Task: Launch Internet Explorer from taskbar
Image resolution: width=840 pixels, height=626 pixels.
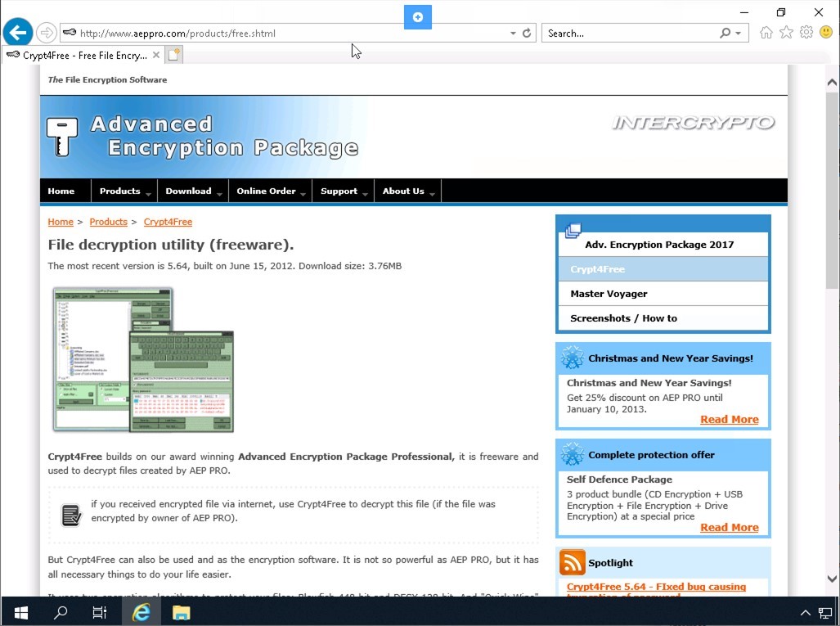Action: tap(141, 612)
